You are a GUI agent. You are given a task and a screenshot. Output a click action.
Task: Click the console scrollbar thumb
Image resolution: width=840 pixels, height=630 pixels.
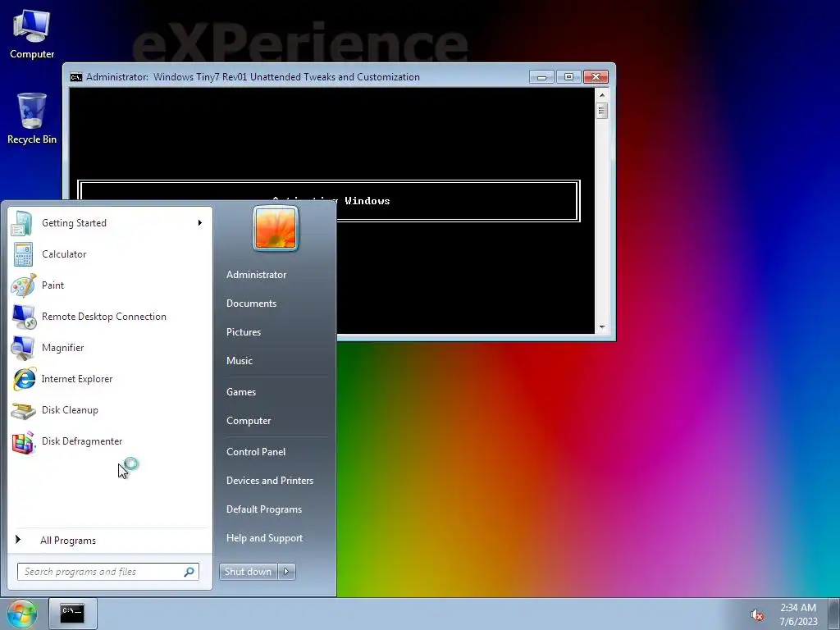[x=602, y=111]
